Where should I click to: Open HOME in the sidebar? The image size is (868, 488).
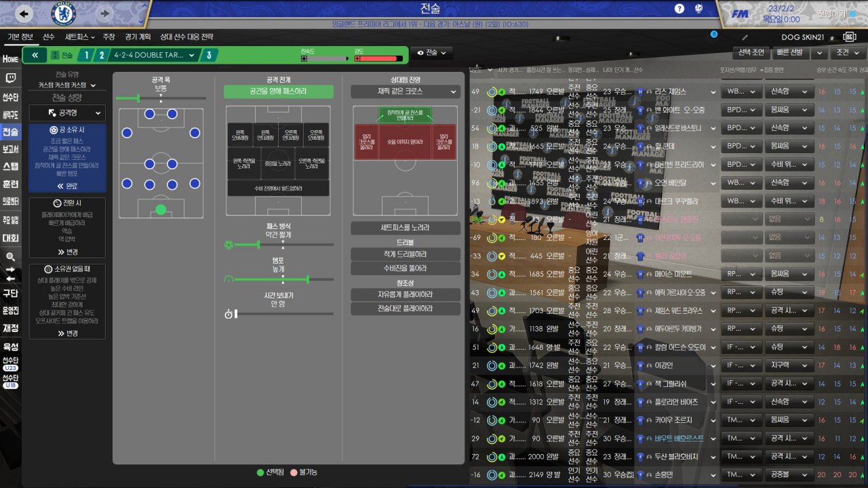pyautogui.click(x=10, y=60)
